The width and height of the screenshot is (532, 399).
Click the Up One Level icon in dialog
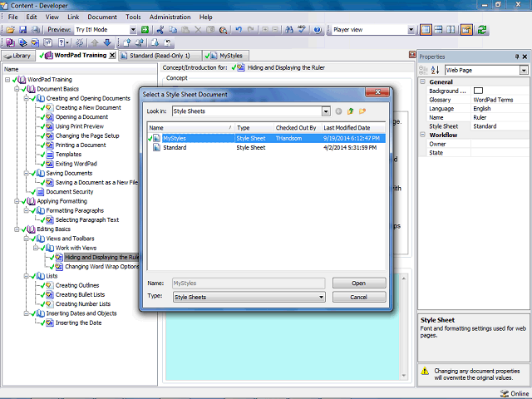[x=350, y=111]
